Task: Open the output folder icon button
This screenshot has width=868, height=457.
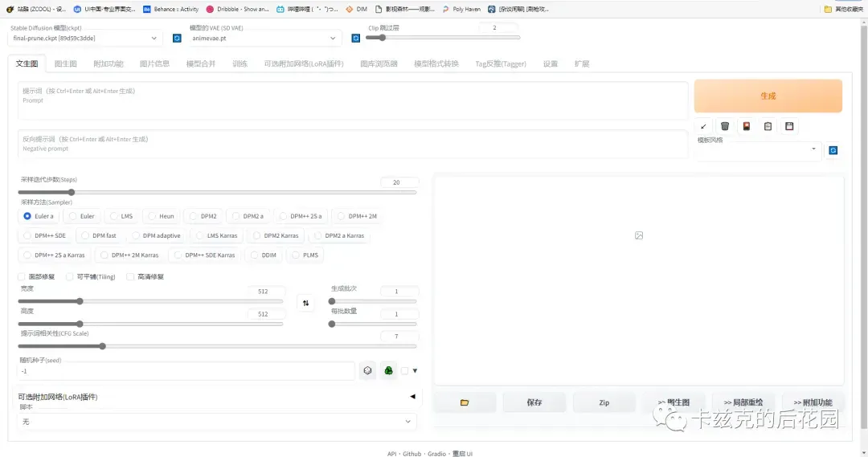Action: coord(465,402)
